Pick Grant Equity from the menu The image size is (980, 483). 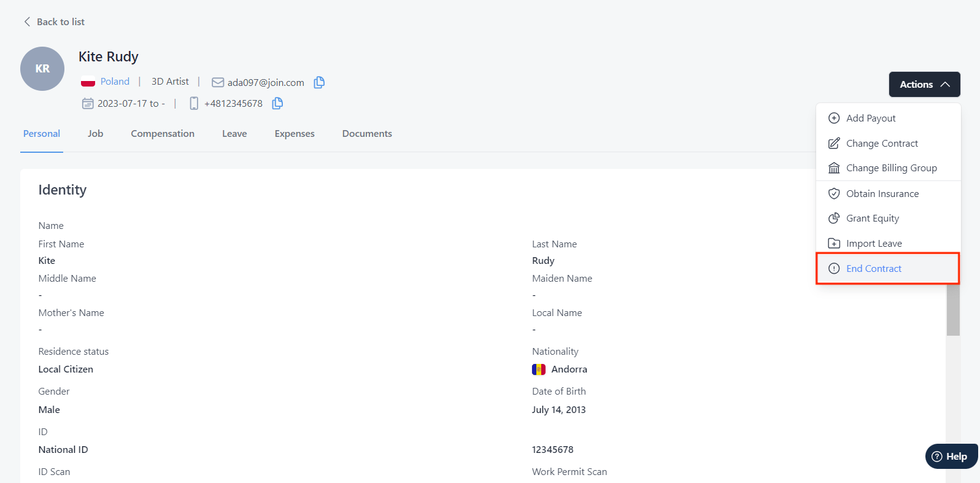[x=888, y=218]
